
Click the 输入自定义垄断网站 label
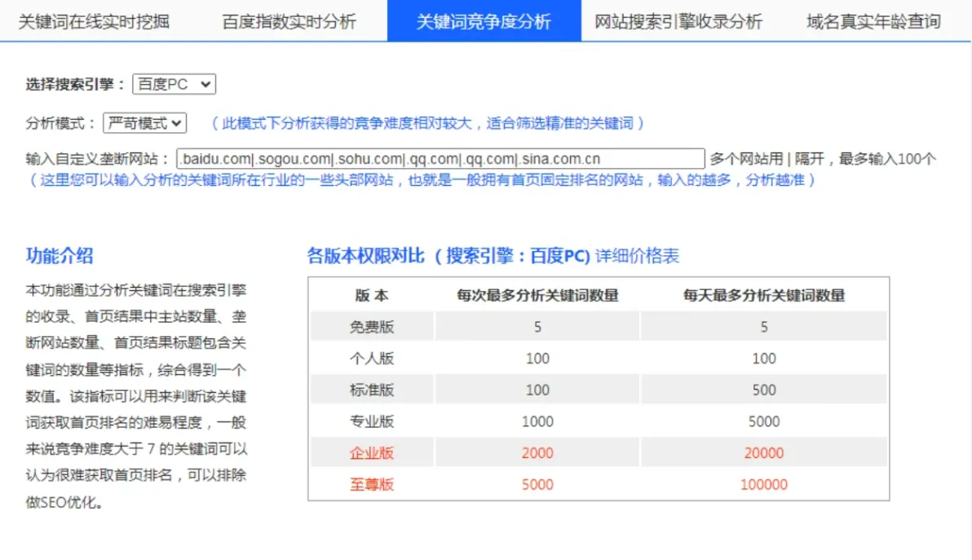click(x=97, y=159)
